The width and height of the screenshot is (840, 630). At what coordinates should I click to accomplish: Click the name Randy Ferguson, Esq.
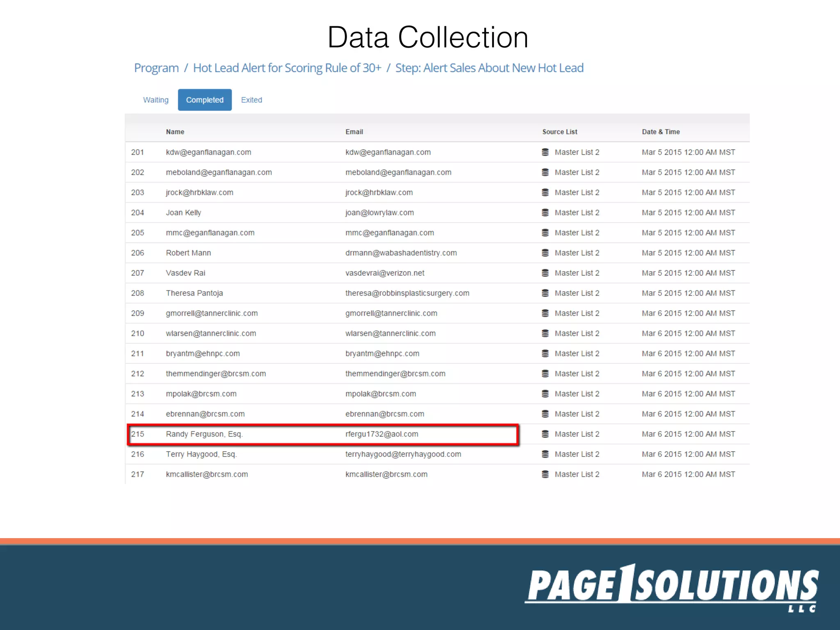204,434
